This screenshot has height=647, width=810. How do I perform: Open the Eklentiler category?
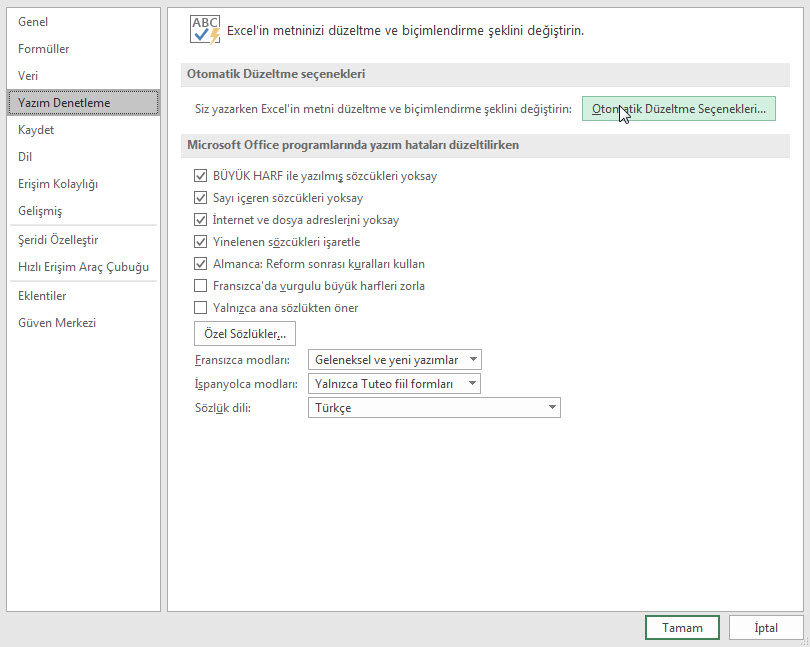83,296
